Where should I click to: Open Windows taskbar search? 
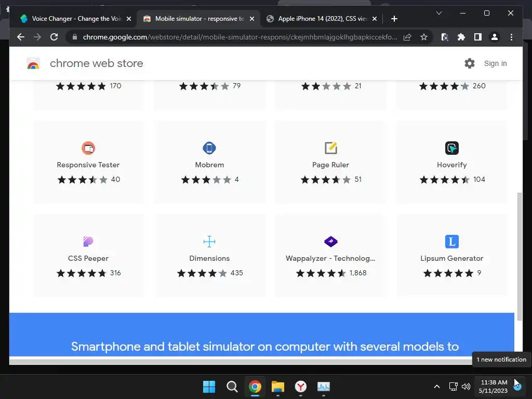point(232,387)
